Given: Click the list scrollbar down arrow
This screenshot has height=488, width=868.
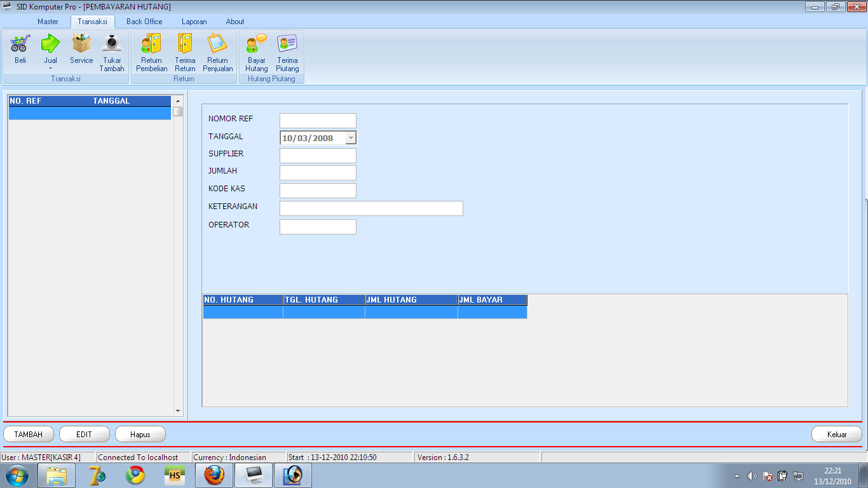Looking at the screenshot, I should [x=178, y=411].
